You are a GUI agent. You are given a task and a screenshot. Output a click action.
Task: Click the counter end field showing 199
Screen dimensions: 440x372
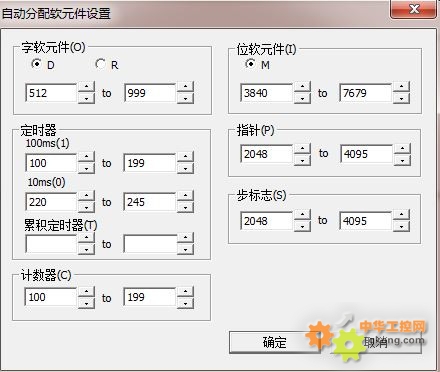click(149, 297)
